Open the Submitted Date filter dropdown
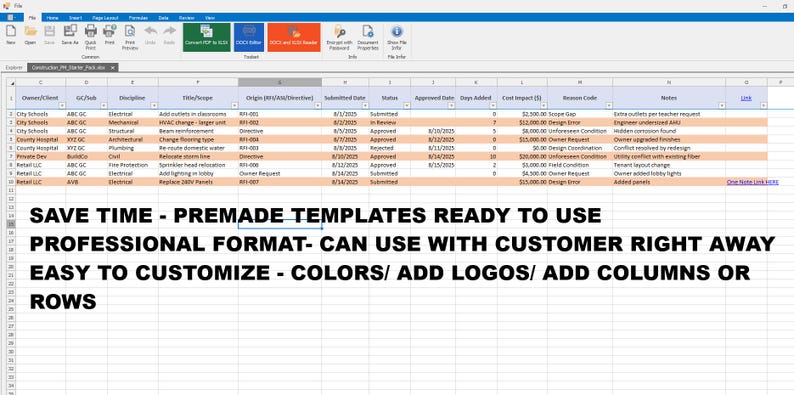 [365, 106]
